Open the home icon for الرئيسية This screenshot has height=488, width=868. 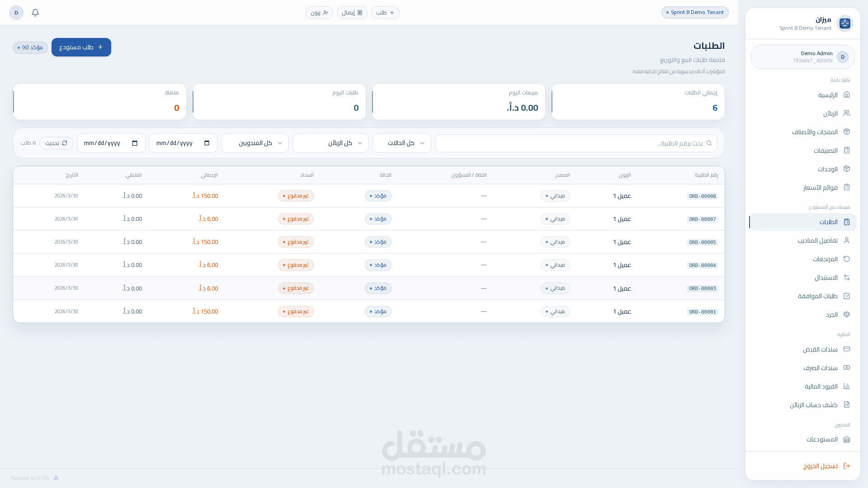point(847,95)
